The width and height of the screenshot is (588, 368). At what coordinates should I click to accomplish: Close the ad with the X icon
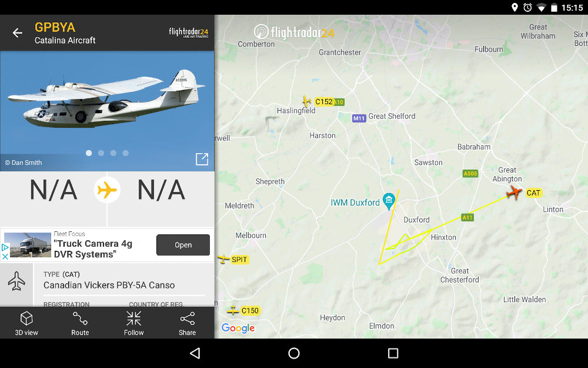[5, 257]
